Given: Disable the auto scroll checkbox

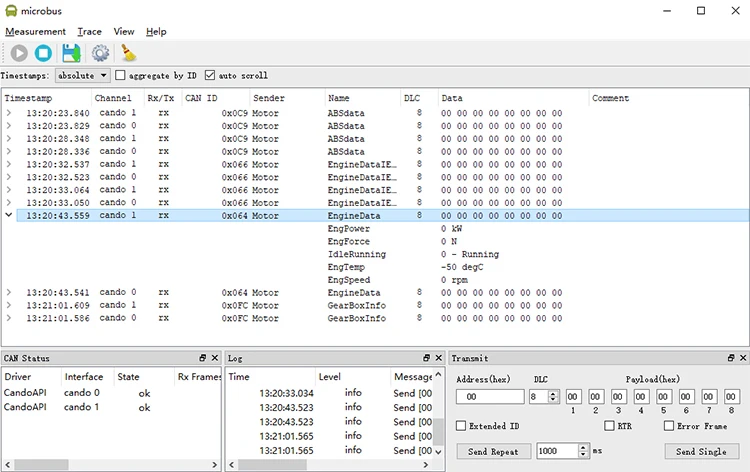Looking at the screenshot, I should pos(210,76).
